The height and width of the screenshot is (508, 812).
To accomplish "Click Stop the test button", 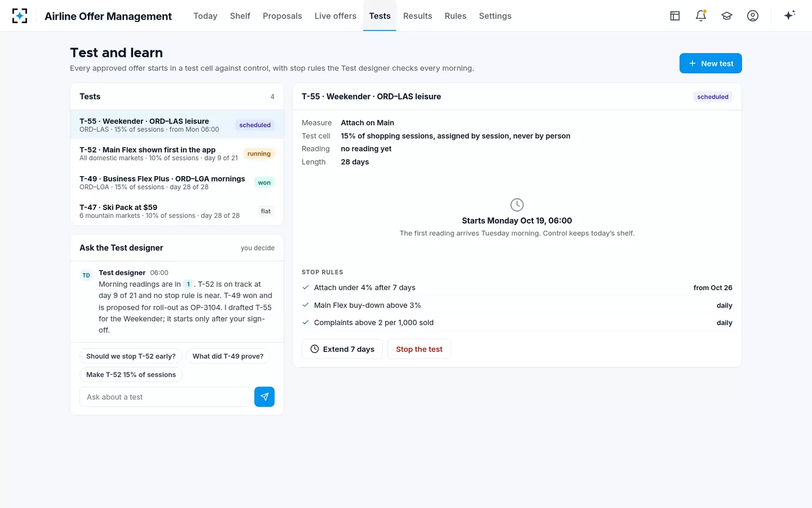I will tap(419, 349).
